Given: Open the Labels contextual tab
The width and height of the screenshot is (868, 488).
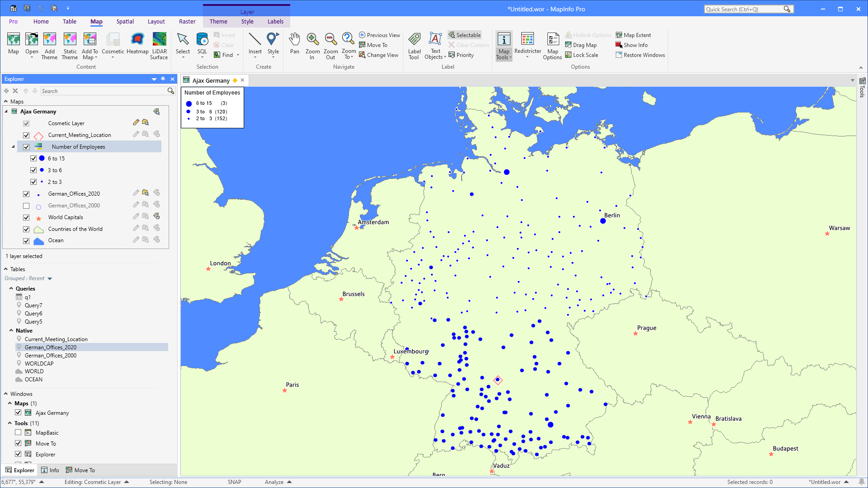Looking at the screenshot, I should point(275,21).
